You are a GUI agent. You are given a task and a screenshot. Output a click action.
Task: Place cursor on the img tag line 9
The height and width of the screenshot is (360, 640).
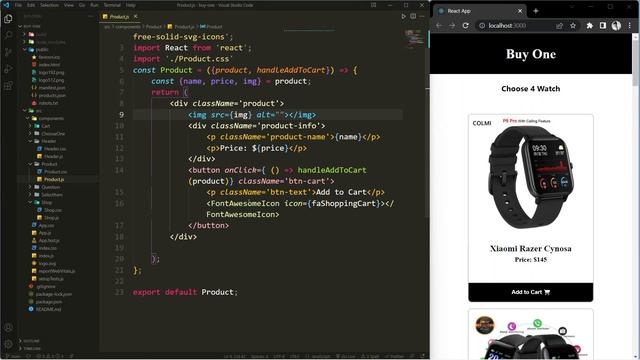pyautogui.click(x=251, y=115)
